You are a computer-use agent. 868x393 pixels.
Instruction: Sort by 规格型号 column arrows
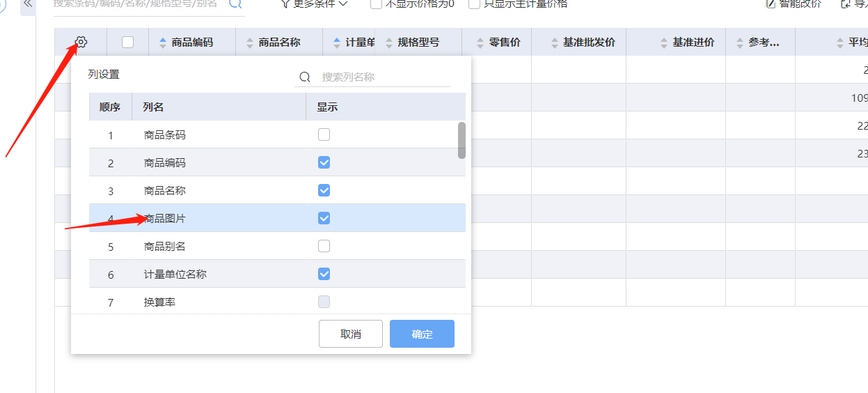[389, 43]
